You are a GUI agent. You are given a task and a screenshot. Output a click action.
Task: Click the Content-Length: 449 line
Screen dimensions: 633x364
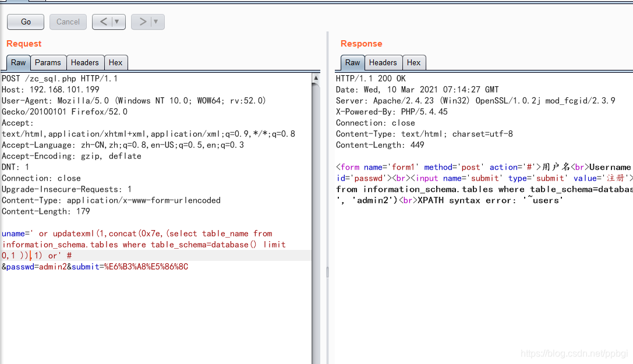click(x=380, y=145)
